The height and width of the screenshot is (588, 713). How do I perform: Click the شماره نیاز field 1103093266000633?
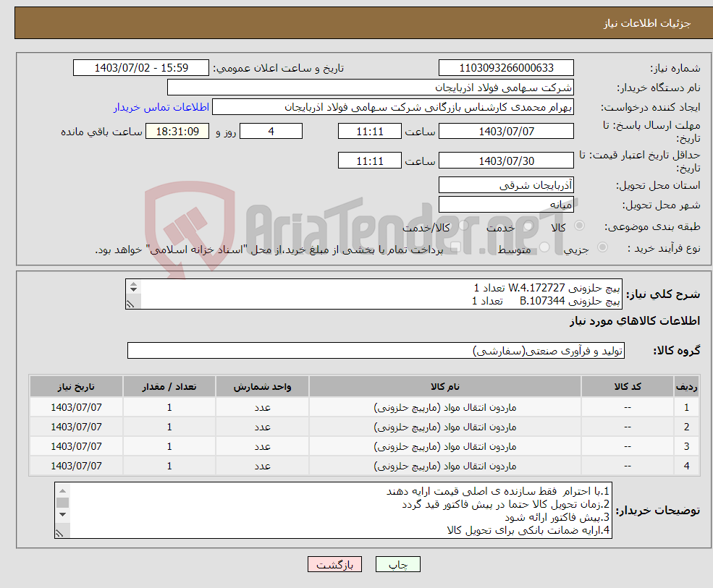tap(506, 68)
